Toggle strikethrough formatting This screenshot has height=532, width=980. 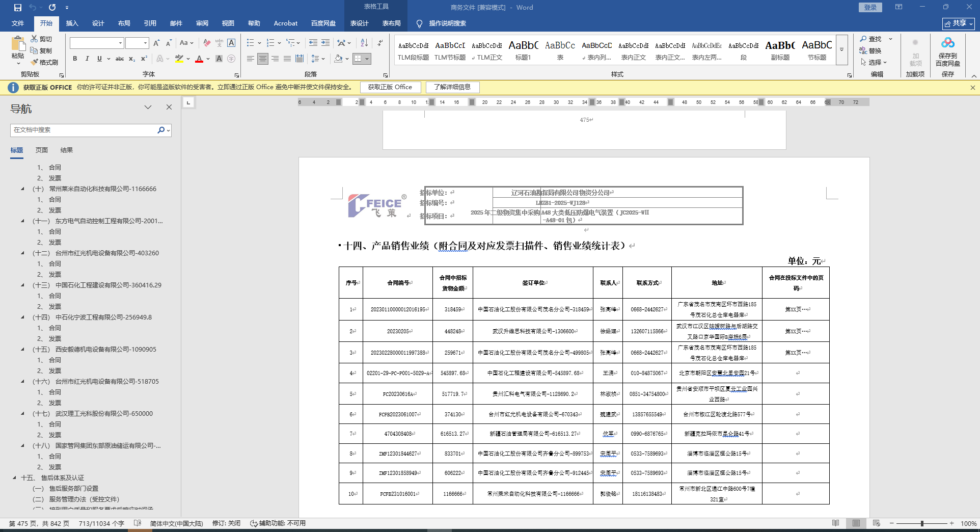pyautogui.click(x=120, y=59)
